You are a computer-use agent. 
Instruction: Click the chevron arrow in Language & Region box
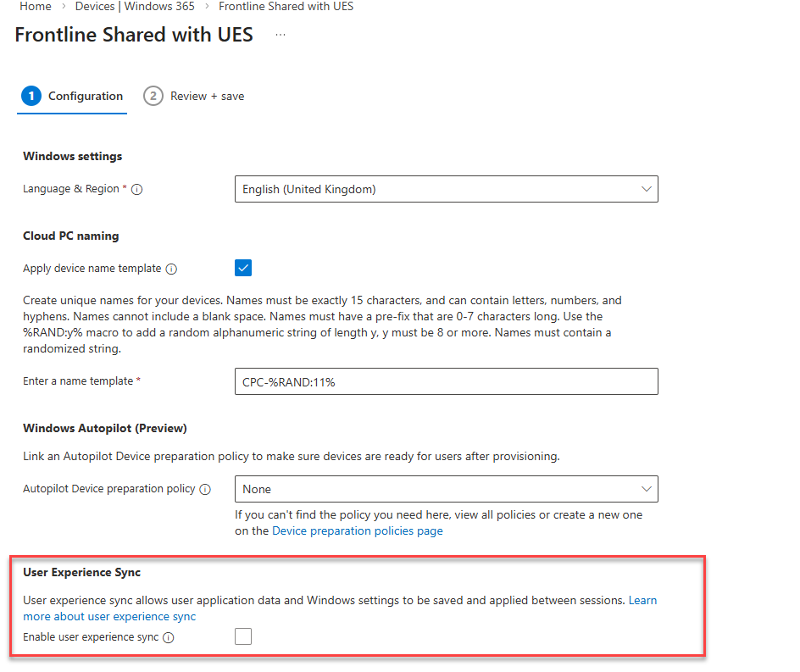point(647,189)
